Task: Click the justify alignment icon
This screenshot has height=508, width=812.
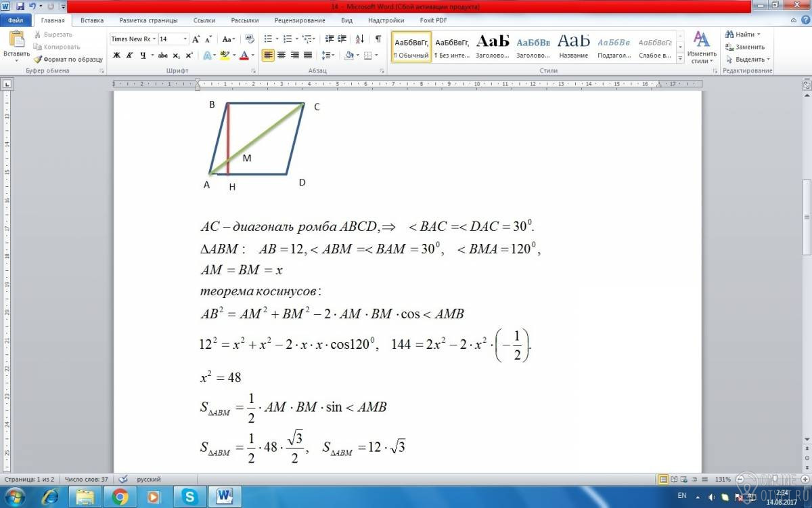Action: (x=308, y=56)
